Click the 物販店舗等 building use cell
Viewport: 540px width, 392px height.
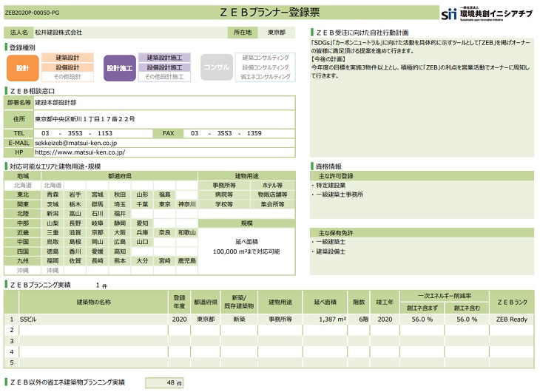click(x=272, y=195)
